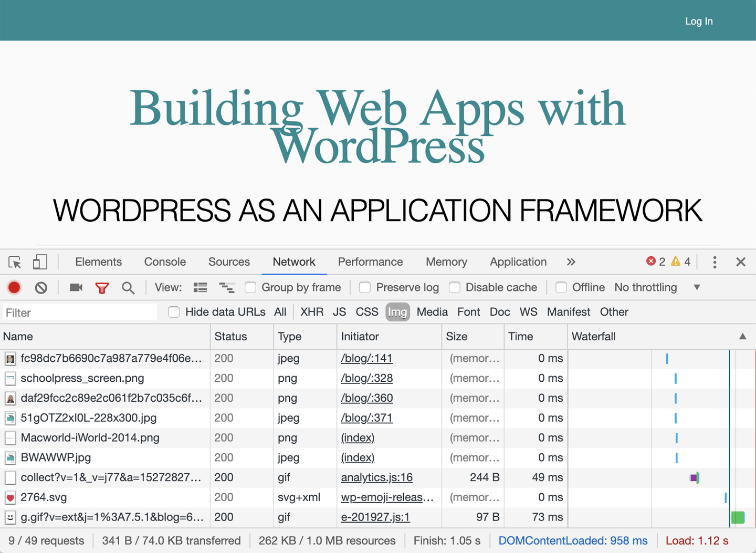
Task: Toggle the Img filter
Action: pyautogui.click(x=397, y=312)
